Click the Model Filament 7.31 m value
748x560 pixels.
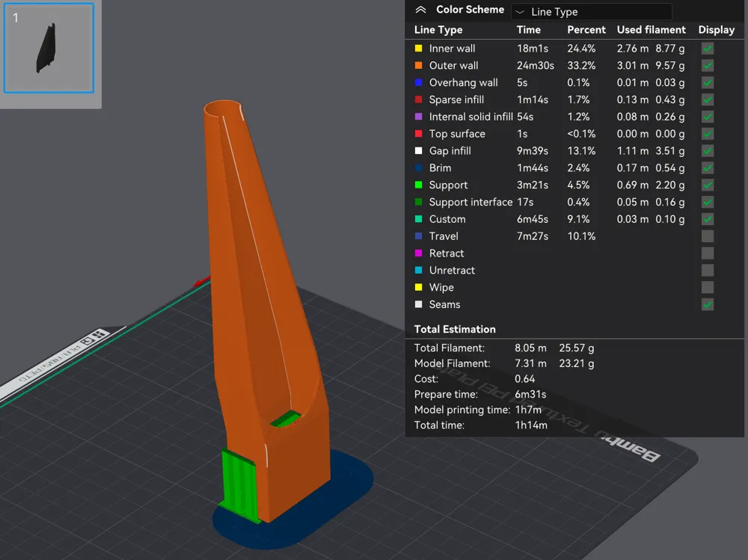(x=530, y=363)
